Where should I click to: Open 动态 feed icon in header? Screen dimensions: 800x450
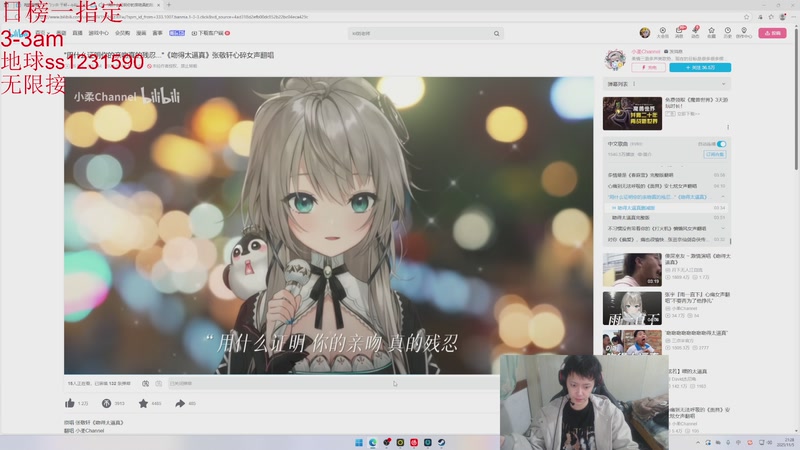(x=695, y=33)
